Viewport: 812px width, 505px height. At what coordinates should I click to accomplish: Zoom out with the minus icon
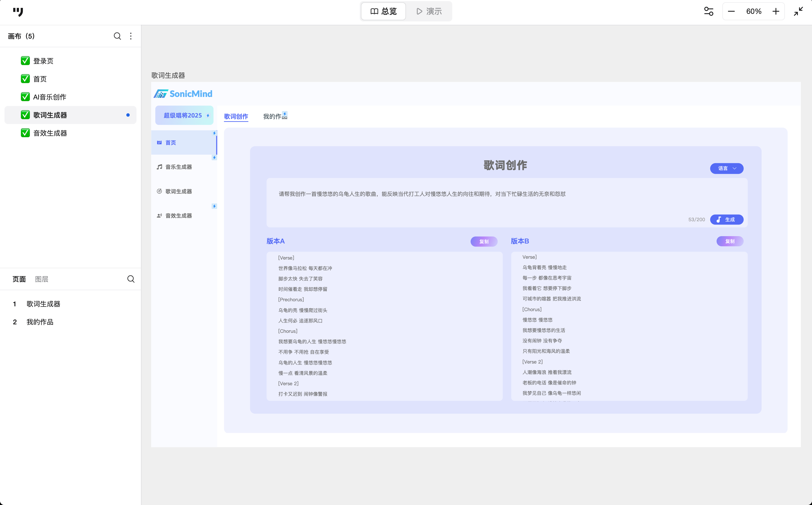point(731,11)
